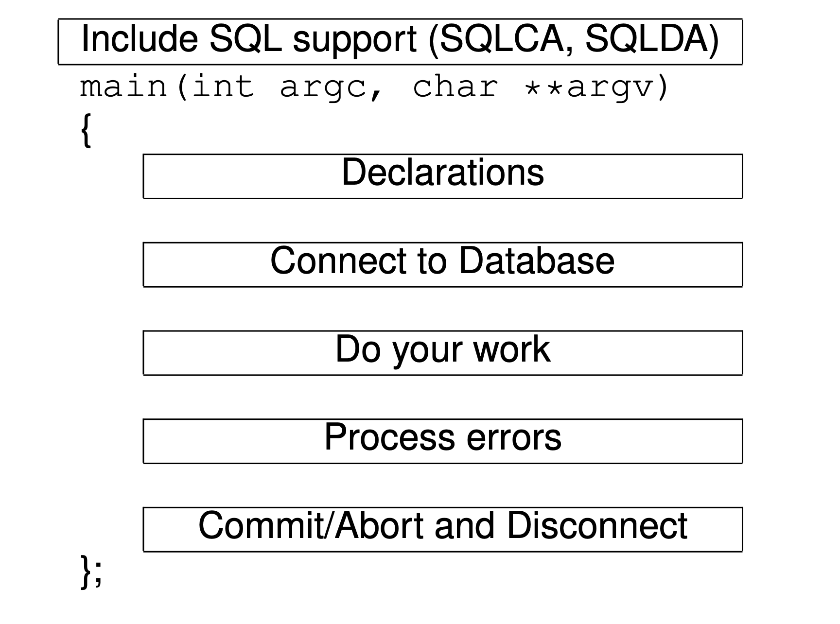Click the Include SQL support header box
The width and height of the screenshot is (840, 624).
(x=400, y=41)
